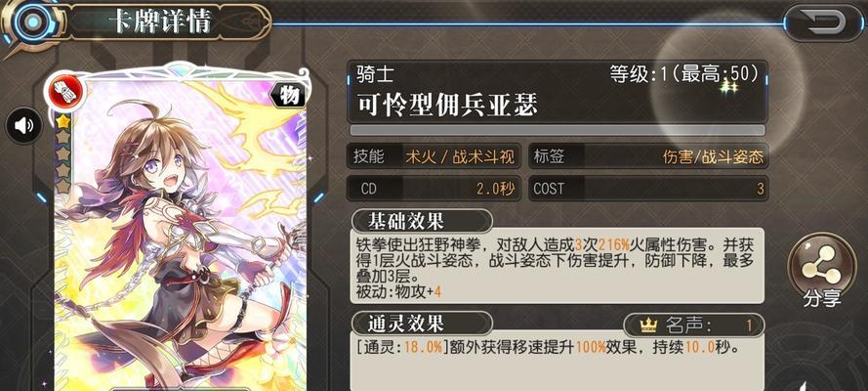Open the 通灵效果 section header
Viewport: 868px width, 391px height.
421,323
